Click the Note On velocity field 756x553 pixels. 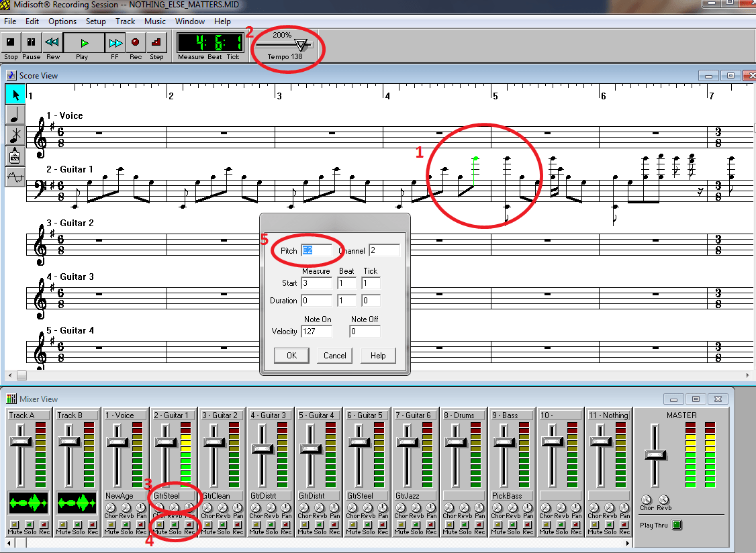(x=317, y=332)
